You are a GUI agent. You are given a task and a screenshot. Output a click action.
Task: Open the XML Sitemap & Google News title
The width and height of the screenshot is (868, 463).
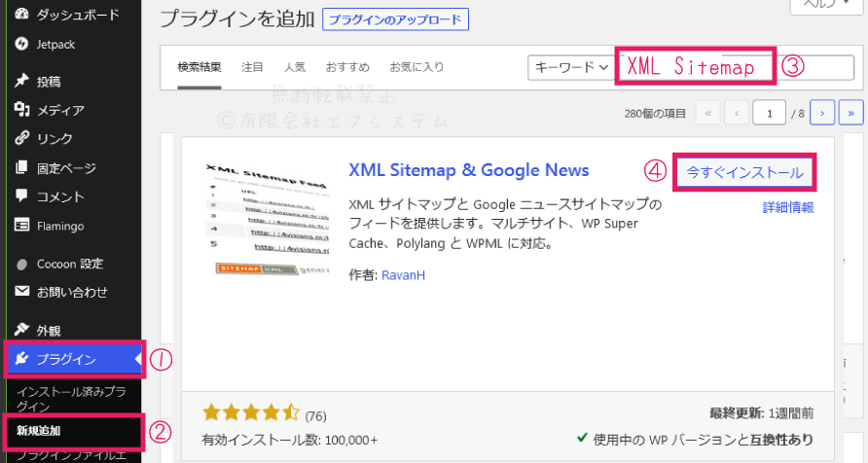coord(469,170)
